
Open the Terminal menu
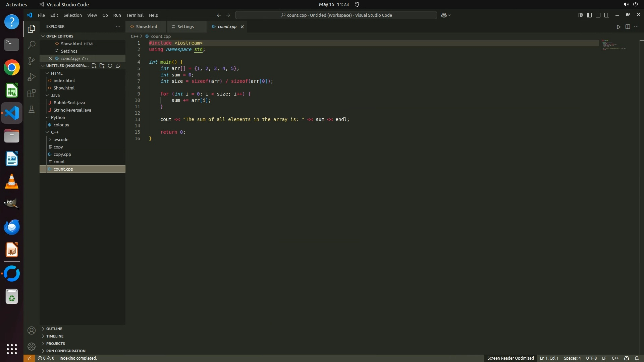click(x=135, y=15)
